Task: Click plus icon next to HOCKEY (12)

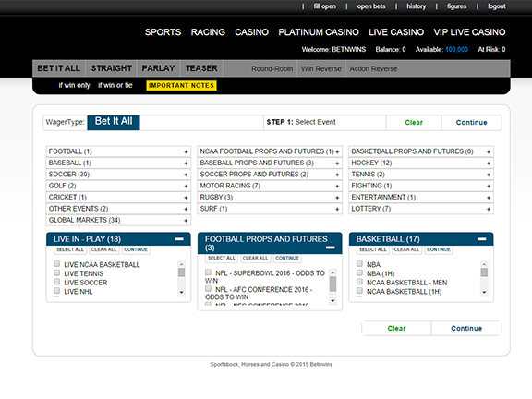Action: pos(489,163)
